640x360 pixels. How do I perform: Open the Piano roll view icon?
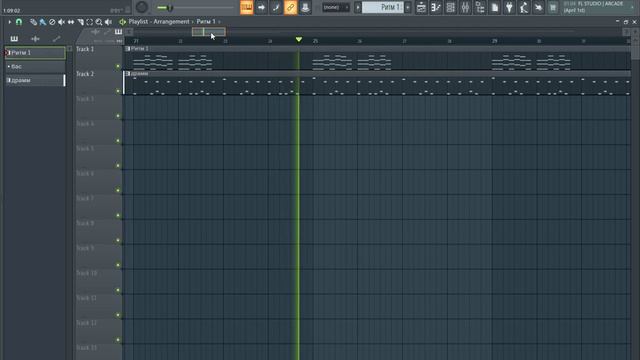(x=436, y=7)
